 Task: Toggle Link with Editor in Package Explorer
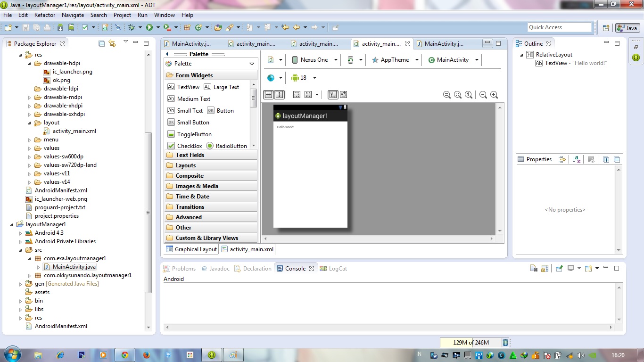[112, 43]
